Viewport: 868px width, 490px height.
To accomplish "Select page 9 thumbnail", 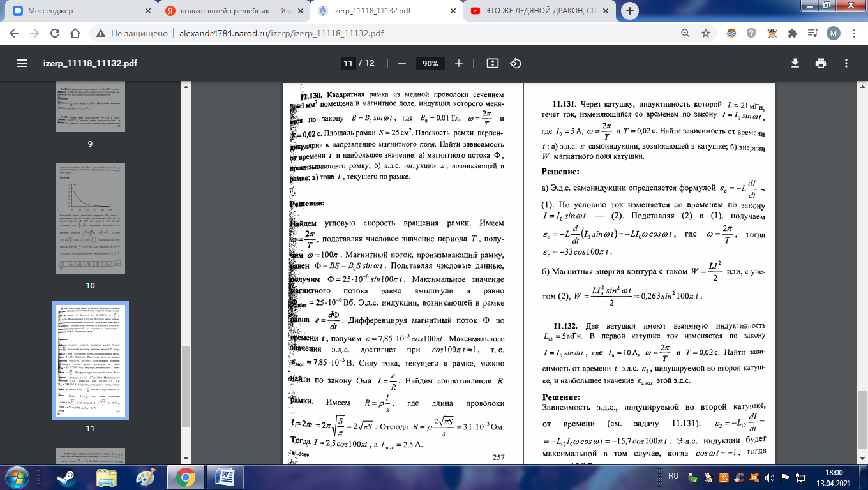I will point(90,107).
